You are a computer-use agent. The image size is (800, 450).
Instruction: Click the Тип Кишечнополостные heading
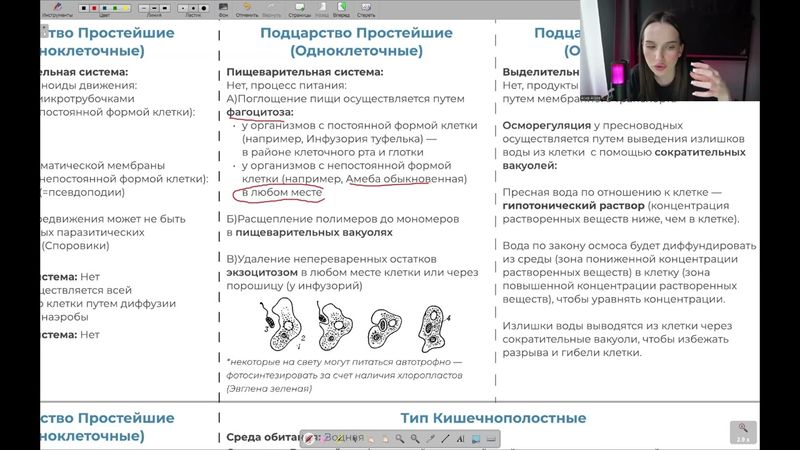tap(493, 418)
